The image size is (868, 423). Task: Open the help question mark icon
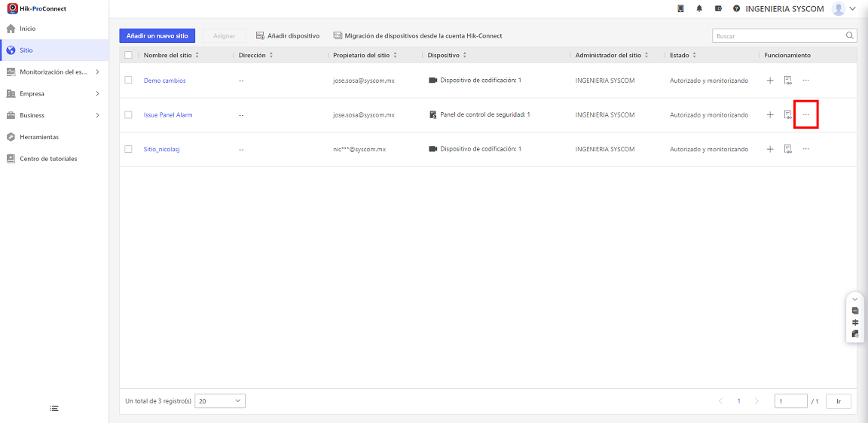pyautogui.click(x=736, y=9)
